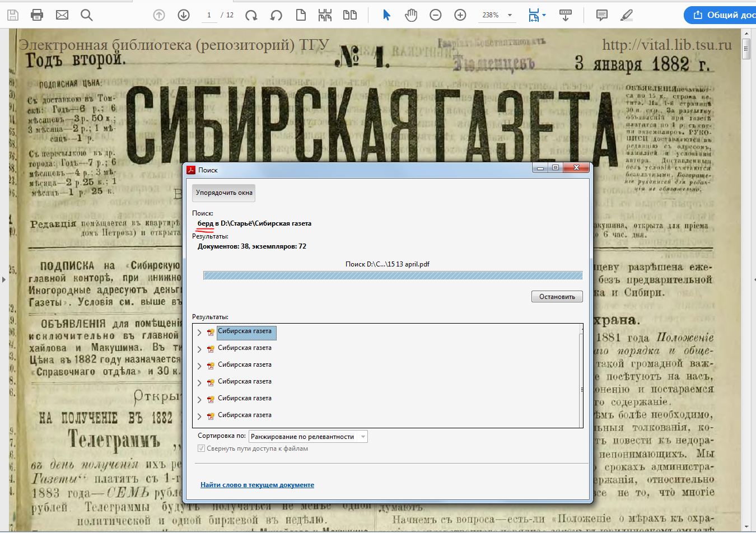Go to next page arrow
Image resolution: width=756 pixels, height=533 pixels.
[184, 15]
